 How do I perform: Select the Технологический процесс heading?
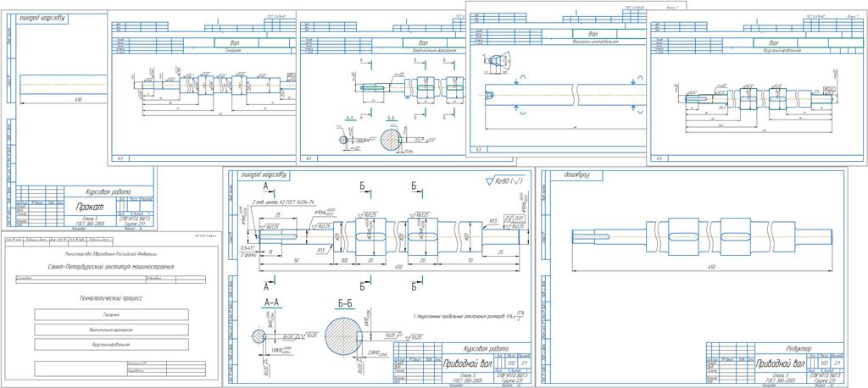tap(111, 297)
